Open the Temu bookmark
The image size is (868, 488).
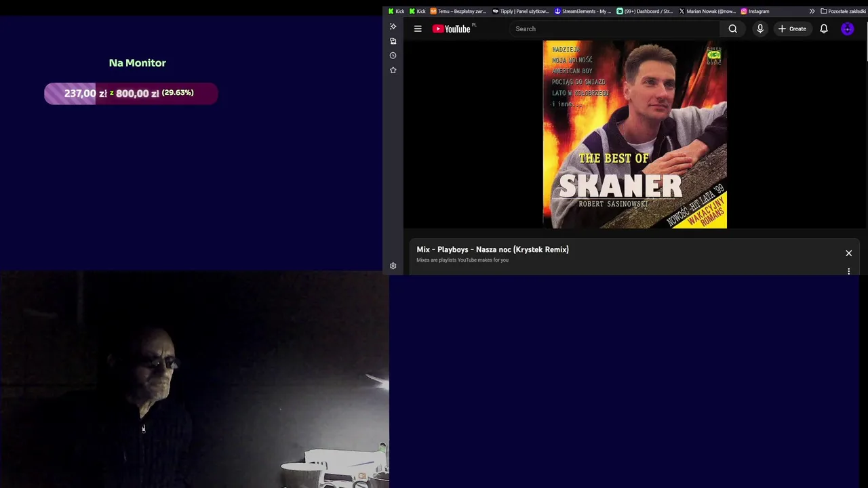[x=458, y=11]
